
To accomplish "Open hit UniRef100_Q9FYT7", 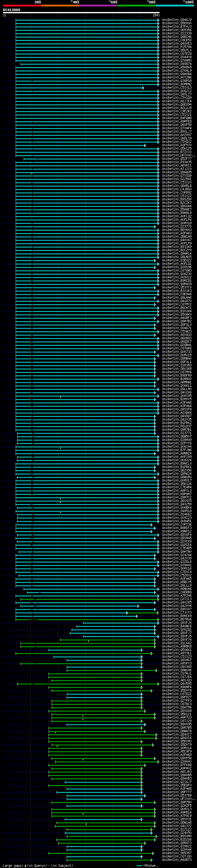I will click(x=177, y=792).
